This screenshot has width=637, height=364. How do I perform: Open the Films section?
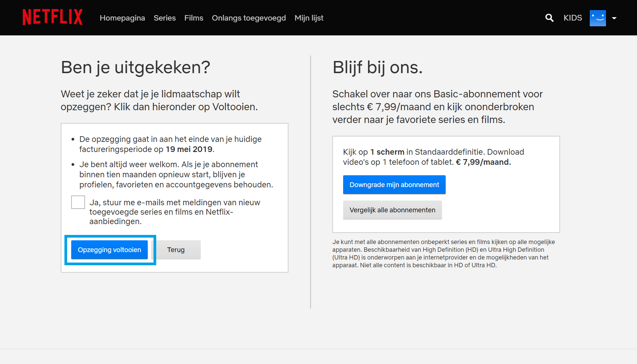pyautogui.click(x=193, y=18)
